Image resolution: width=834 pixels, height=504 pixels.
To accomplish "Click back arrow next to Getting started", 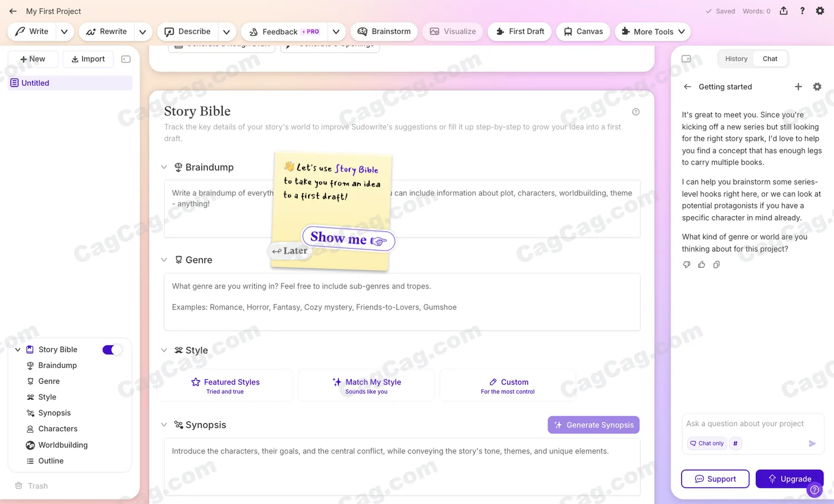I will coord(688,87).
